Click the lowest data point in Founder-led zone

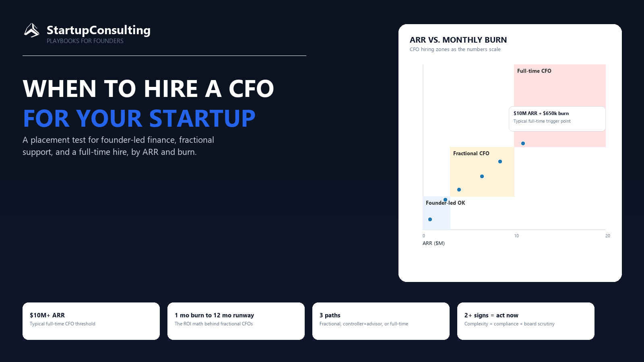430,219
